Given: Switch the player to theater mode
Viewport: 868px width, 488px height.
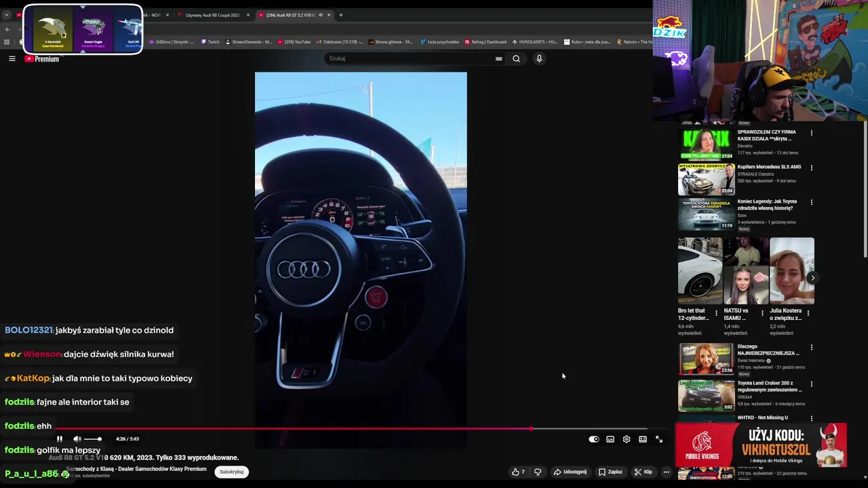Looking at the screenshot, I should (643, 439).
